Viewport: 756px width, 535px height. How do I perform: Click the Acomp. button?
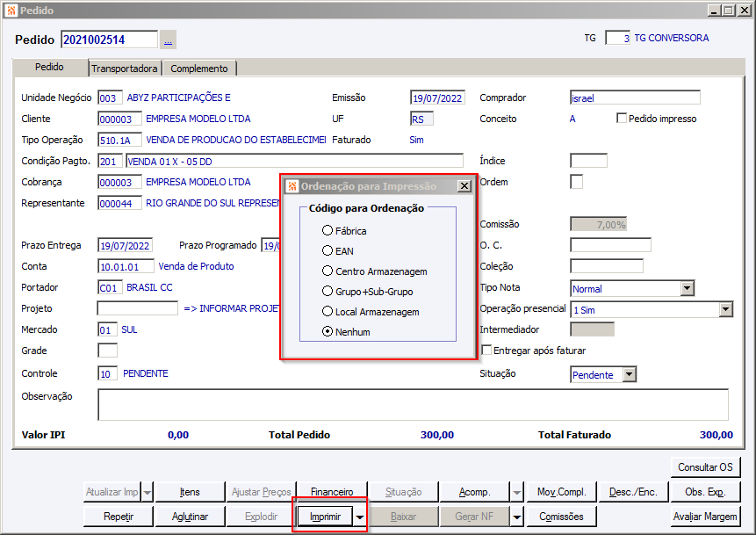point(475,492)
